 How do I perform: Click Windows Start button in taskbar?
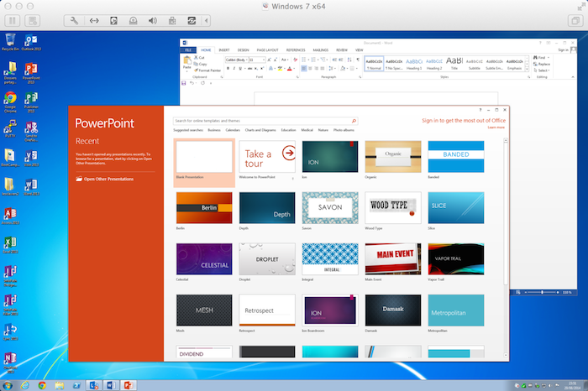7,385
